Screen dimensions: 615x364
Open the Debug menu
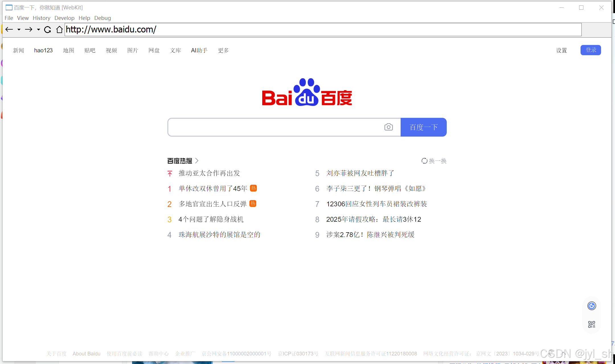102,18
